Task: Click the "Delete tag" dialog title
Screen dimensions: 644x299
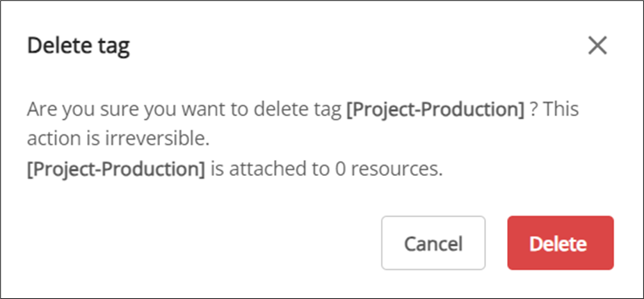Action: tap(78, 47)
